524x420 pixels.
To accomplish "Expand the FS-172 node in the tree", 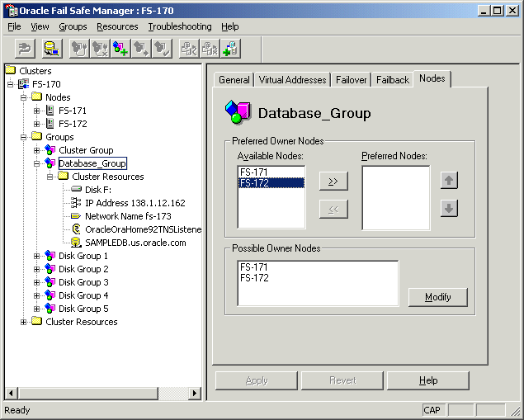I will (37, 124).
